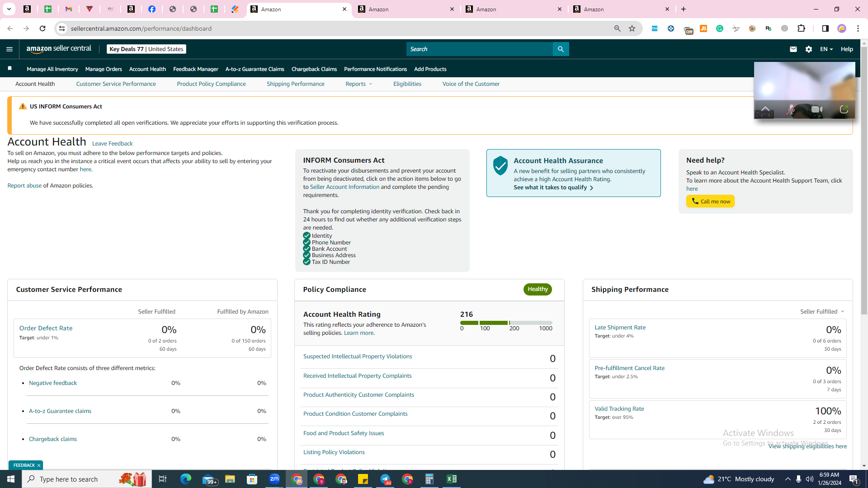This screenshot has width=868, height=488.
Task: Open the Order Defect Rate link
Action: [x=46, y=328]
